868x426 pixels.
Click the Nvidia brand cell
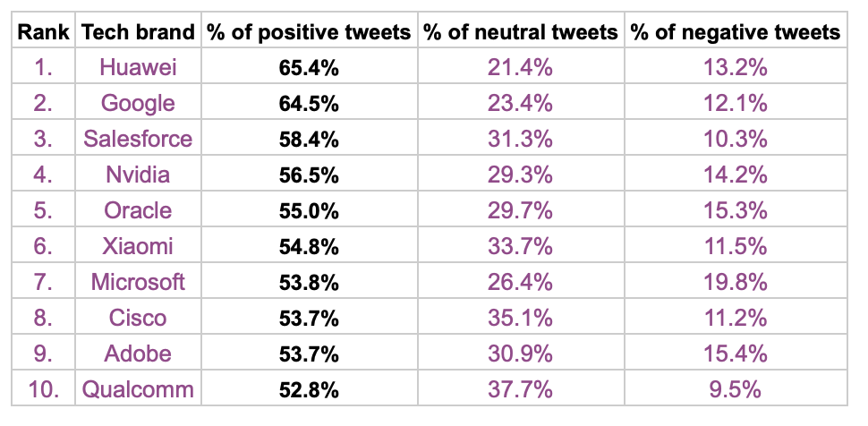click(x=138, y=175)
